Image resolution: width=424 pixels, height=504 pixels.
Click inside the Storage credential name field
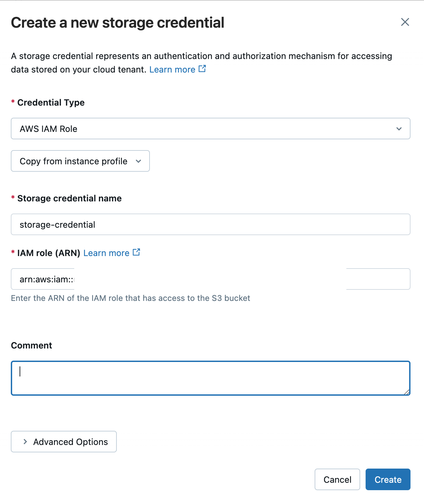tap(210, 224)
